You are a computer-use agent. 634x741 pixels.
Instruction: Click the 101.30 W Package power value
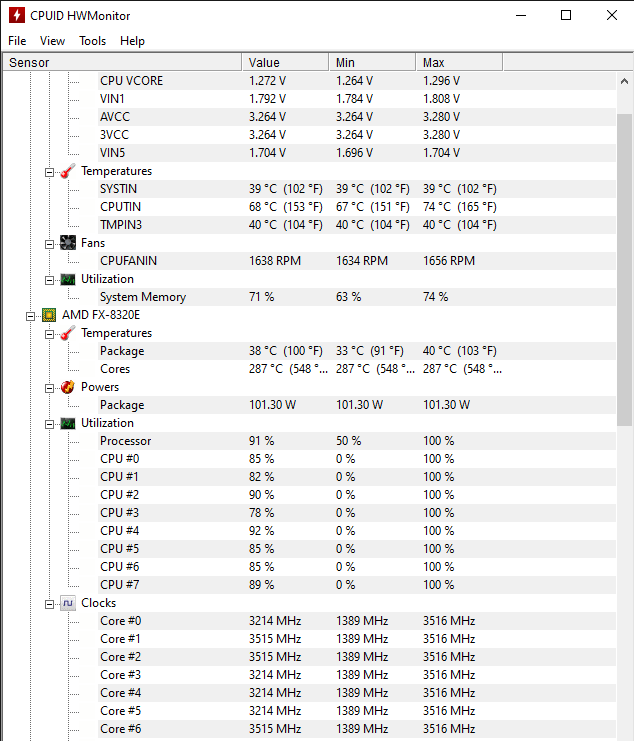coord(273,405)
